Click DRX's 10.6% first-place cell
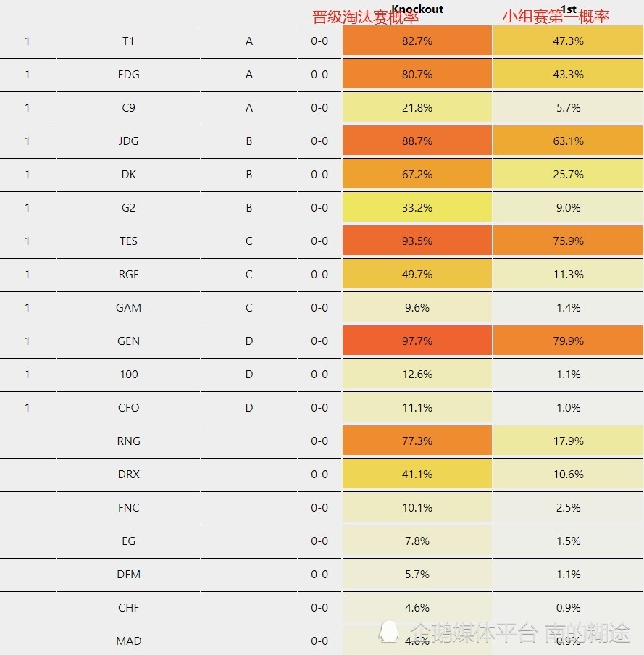This screenshot has height=655, width=644. click(568, 475)
